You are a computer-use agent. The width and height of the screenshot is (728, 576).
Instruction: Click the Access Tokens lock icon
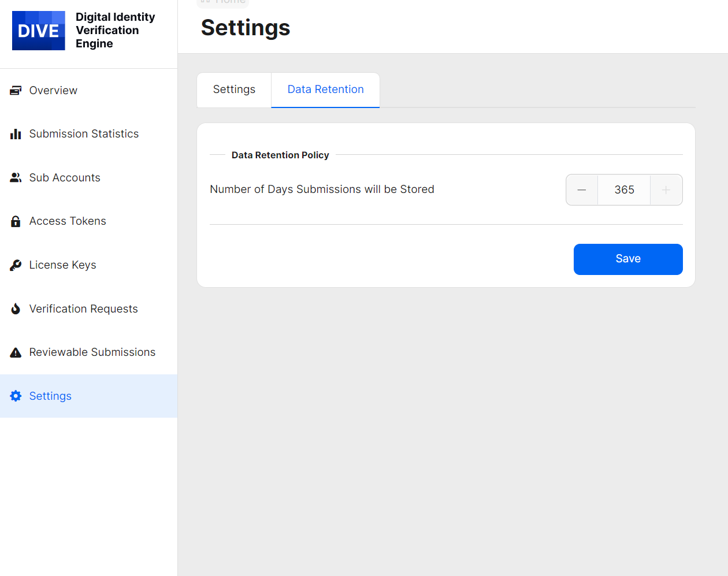click(16, 221)
